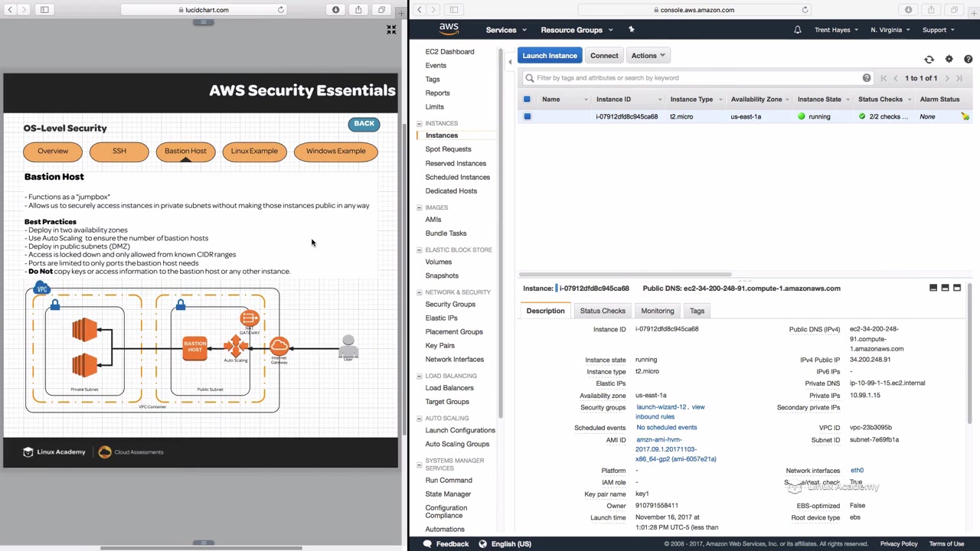Click the AWS logo home icon
Image resolution: width=980 pixels, height=551 pixels.
(449, 29)
